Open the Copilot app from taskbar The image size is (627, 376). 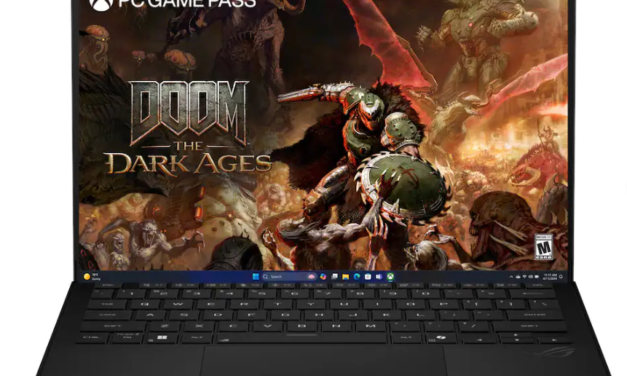tap(323, 276)
